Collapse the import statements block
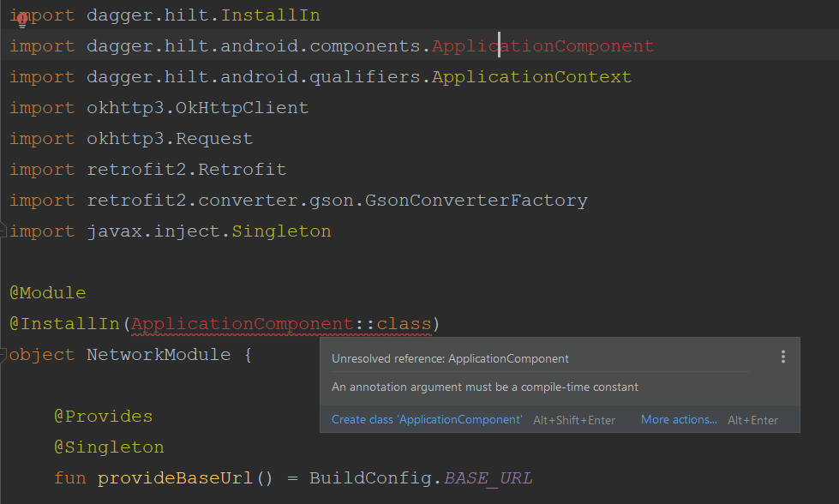Image resolution: width=839 pixels, height=504 pixels. coord(3,15)
